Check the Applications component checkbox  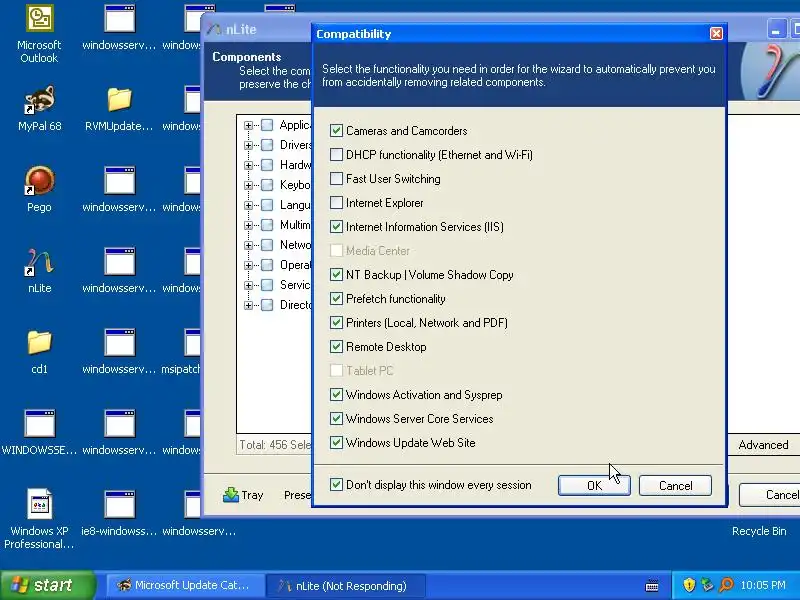267,125
